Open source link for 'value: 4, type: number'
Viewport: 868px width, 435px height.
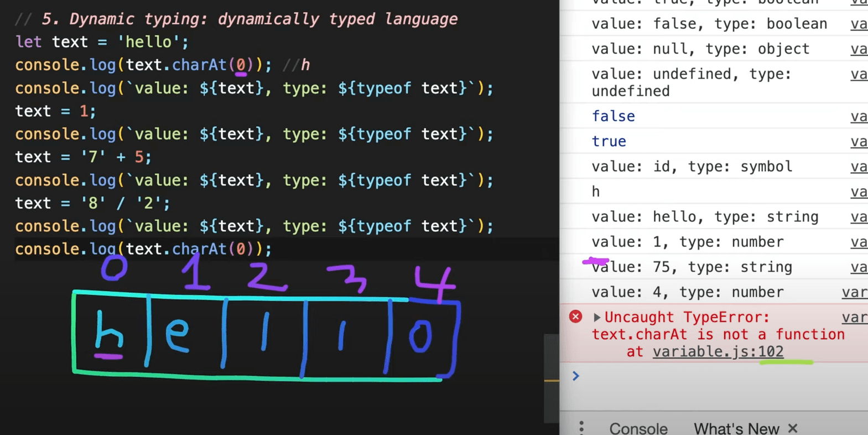[854, 292]
